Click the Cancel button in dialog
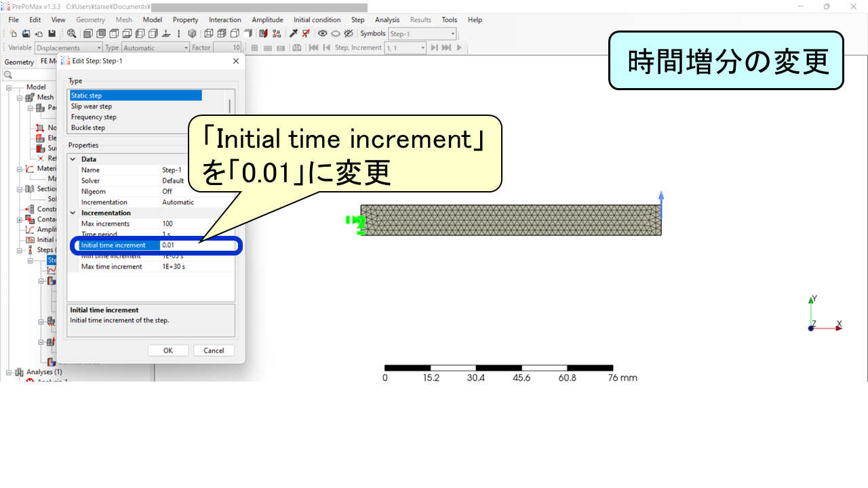868x488 pixels. 214,350
